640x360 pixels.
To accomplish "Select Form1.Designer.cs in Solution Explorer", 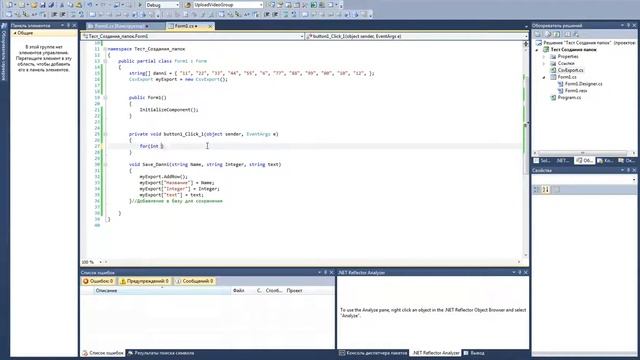I will coord(580,84).
